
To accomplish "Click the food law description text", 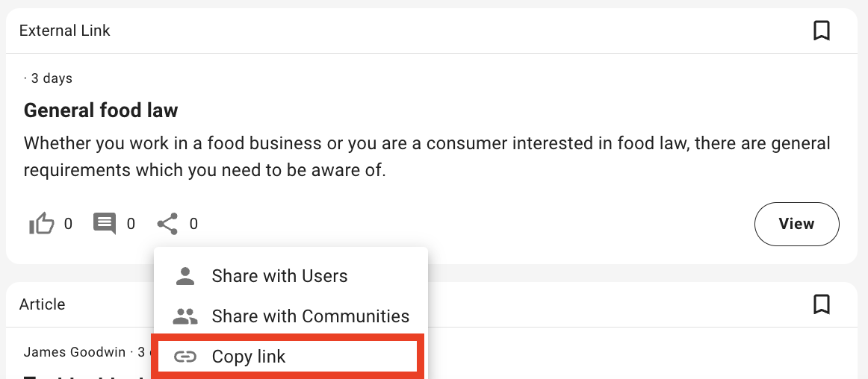I will pos(427,157).
